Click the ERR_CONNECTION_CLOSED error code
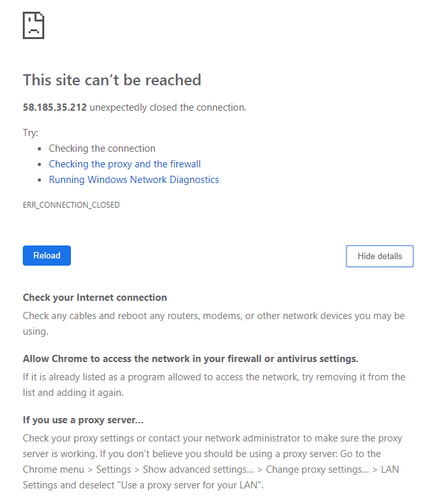The width and height of the screenshot is (429, 504). click(x=71, y=205)
